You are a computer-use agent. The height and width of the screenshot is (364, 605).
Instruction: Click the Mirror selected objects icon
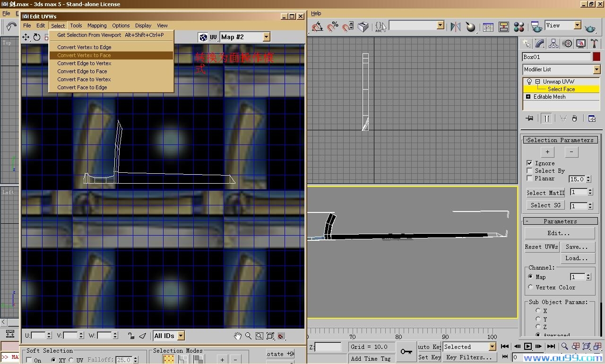pos(455,26)
